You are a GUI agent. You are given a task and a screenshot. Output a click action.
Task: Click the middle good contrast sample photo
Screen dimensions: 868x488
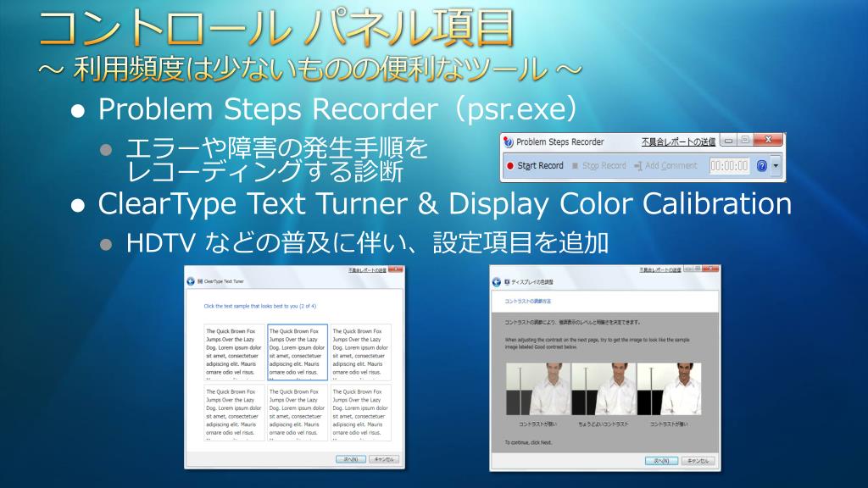click(x=604, y=389)
